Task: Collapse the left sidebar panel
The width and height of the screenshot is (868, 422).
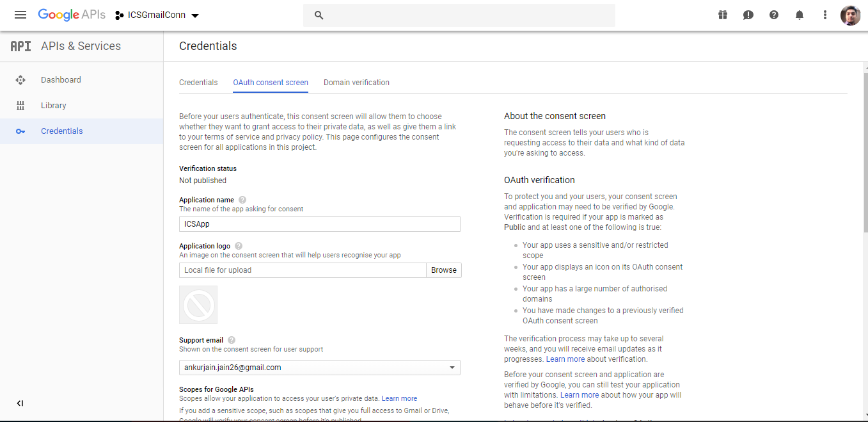Action: (x=20, y=403)
